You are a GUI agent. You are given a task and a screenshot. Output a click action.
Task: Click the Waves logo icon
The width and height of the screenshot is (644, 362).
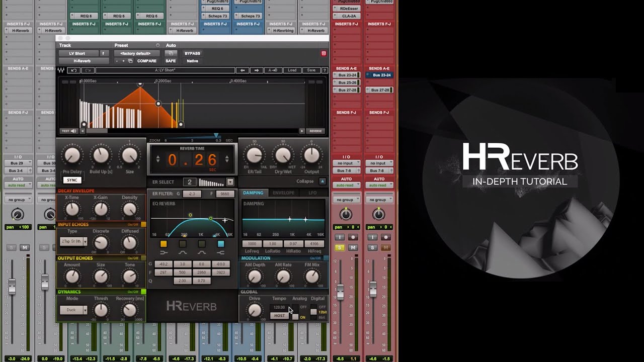point(61,70)
